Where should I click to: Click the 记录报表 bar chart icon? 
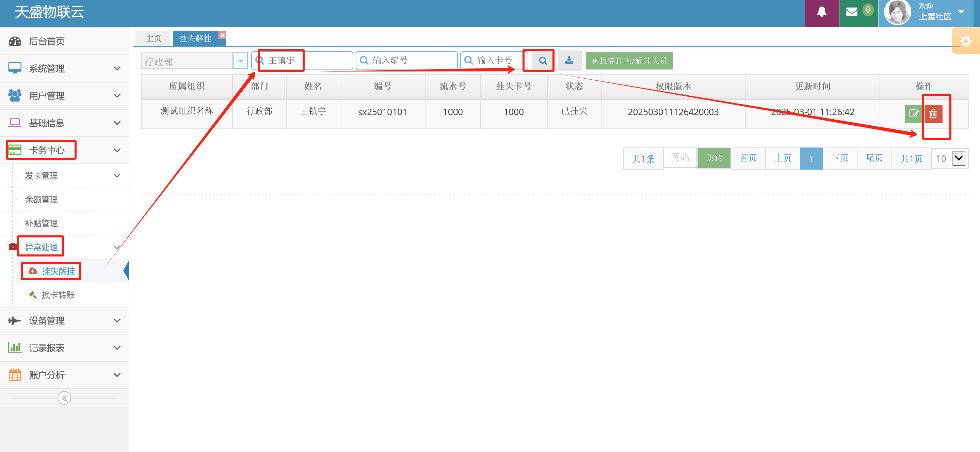click(x=15, y=347)
